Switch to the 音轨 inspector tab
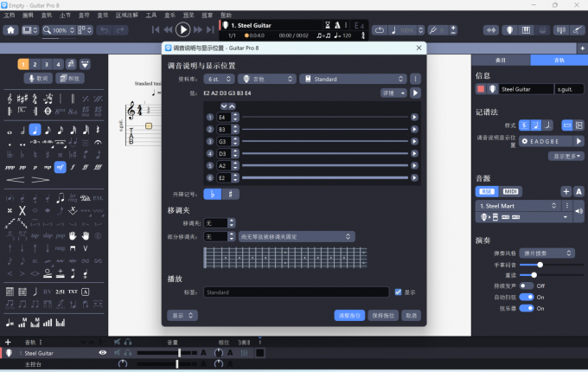The height and width of the screenshot is (372, 588). click(559, 60)
